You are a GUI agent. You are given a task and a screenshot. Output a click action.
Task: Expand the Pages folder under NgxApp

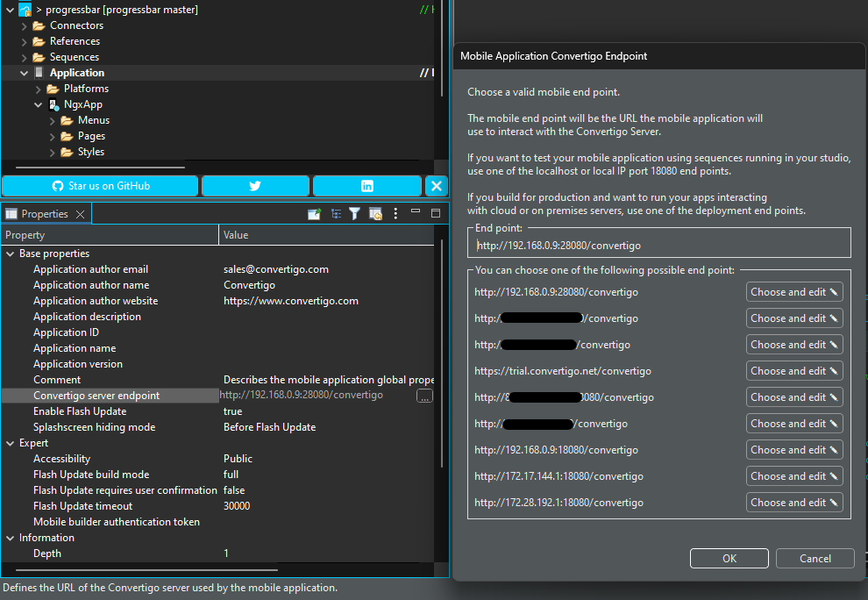(53, 136)
